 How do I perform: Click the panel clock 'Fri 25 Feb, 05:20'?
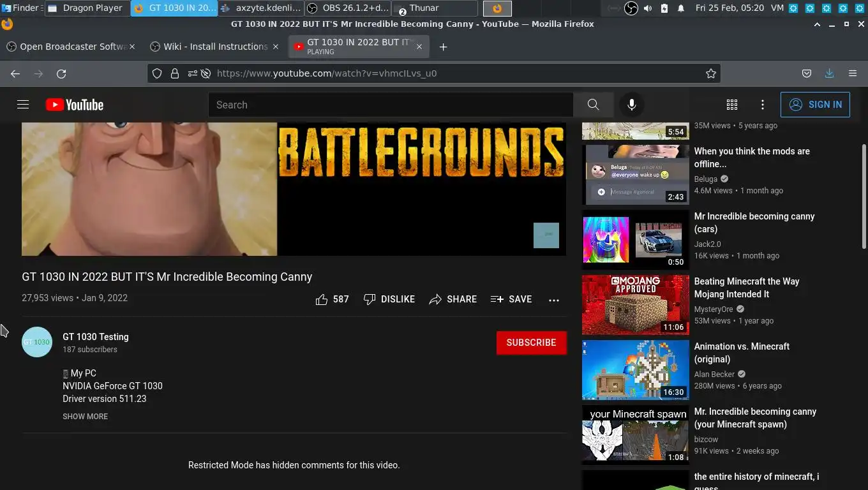730,8
